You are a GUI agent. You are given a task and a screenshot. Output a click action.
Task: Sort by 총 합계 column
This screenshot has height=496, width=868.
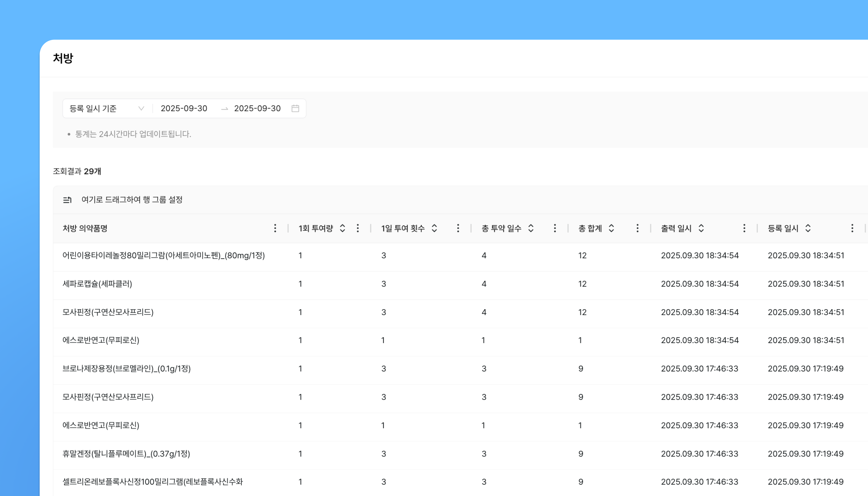[x=612, y=228]
